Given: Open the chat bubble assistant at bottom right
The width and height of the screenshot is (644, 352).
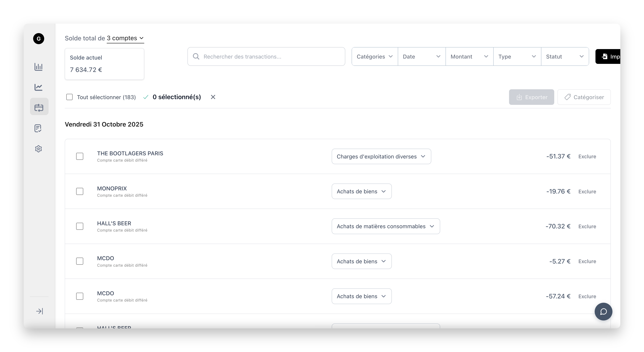Looking at the screenshot, I should [603, 311].
